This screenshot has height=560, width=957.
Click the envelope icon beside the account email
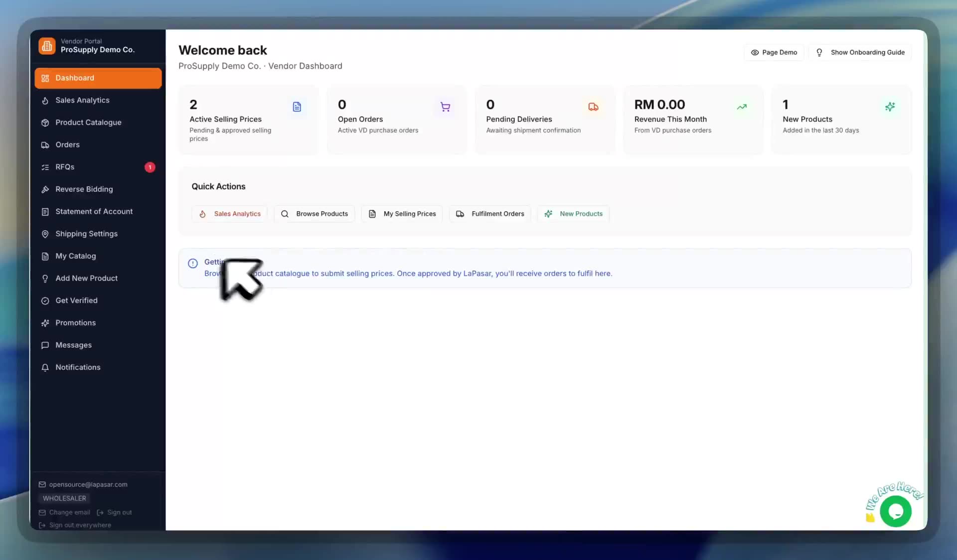click(42, 485)
